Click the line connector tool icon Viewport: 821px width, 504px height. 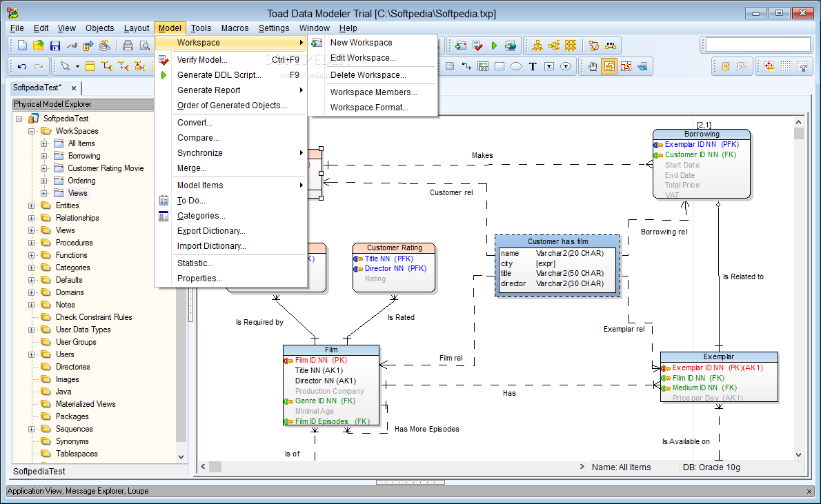point(466,66)
